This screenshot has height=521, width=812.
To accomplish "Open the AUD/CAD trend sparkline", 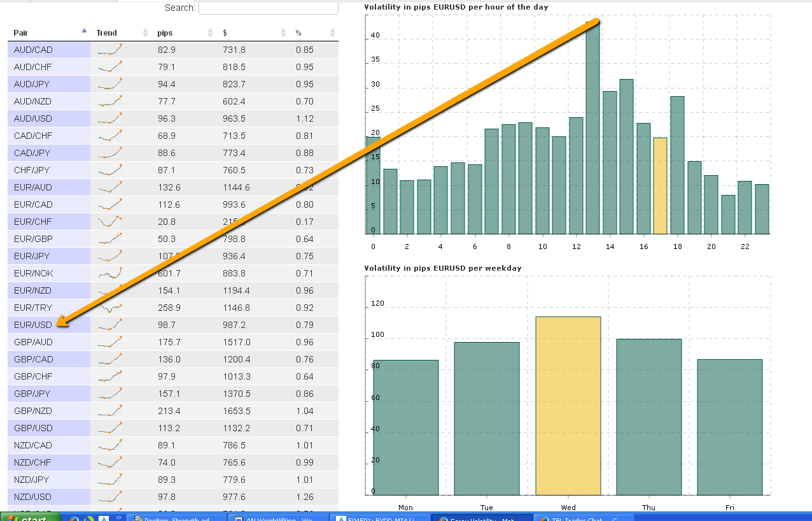I will [109, 50].
